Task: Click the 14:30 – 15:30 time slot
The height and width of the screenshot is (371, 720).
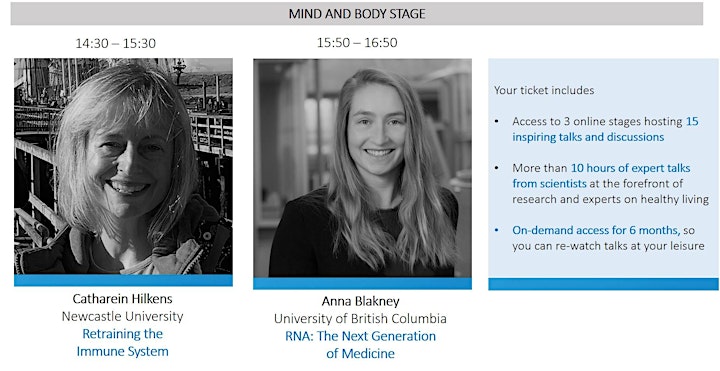Action: tap(116, 44)
